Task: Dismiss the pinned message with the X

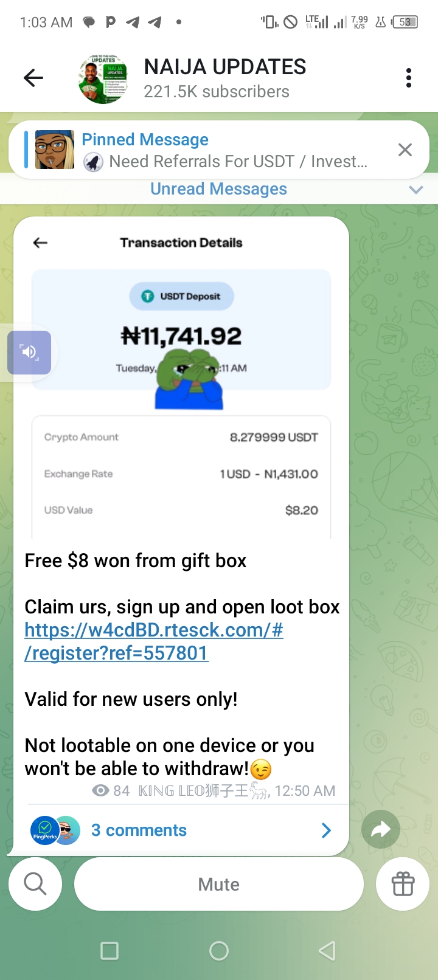Action: tap(405, 150)
